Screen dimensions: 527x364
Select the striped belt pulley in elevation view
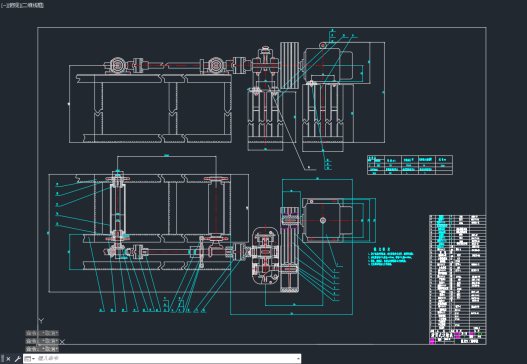coord(289,66)
